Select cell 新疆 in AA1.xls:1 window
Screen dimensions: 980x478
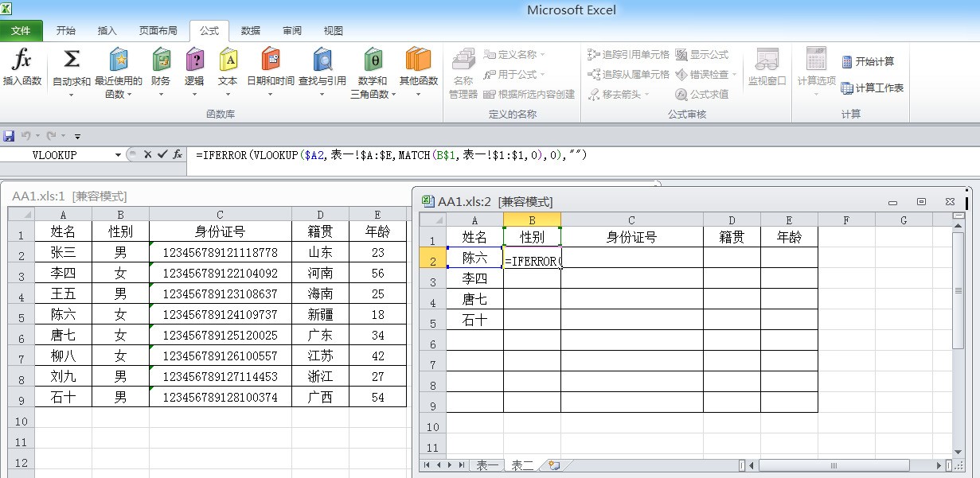[321, 315]
